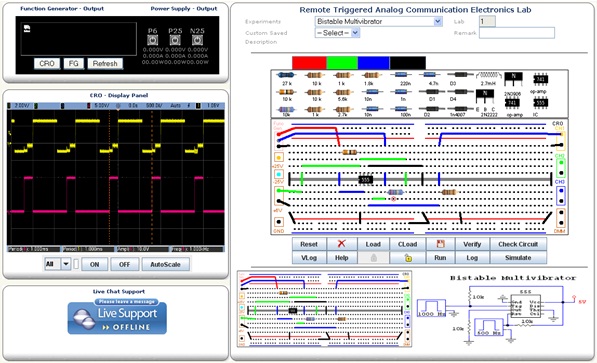This screenshot has width=597, height=363.
Task: Select the 555 IC chip component
Action: pos(540,102)
